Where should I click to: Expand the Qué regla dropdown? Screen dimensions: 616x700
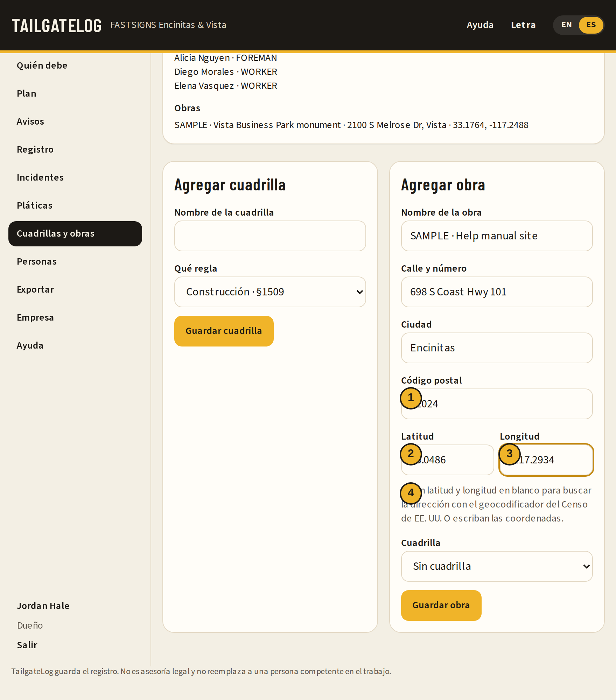coord(270,292)
